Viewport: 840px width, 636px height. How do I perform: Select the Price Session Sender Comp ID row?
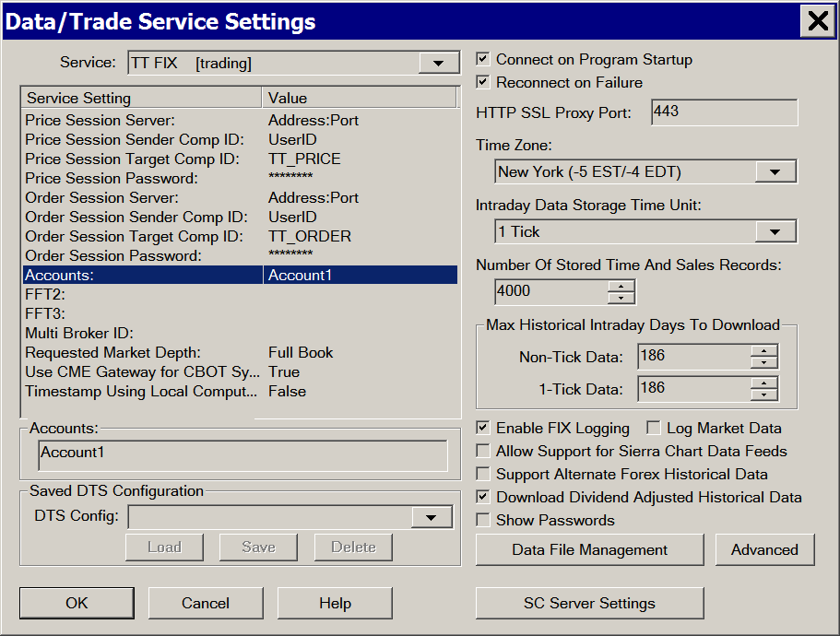click(x=240, y=139)
